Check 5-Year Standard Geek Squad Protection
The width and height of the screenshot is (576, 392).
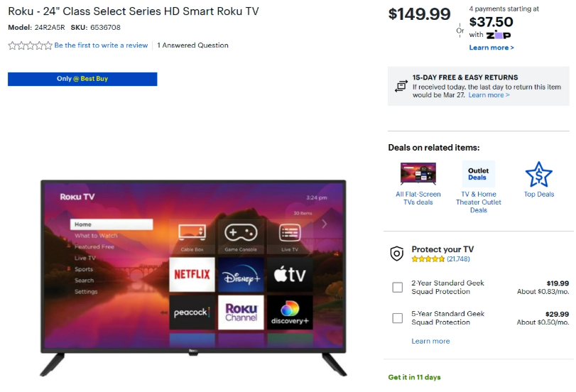point(398,317)
